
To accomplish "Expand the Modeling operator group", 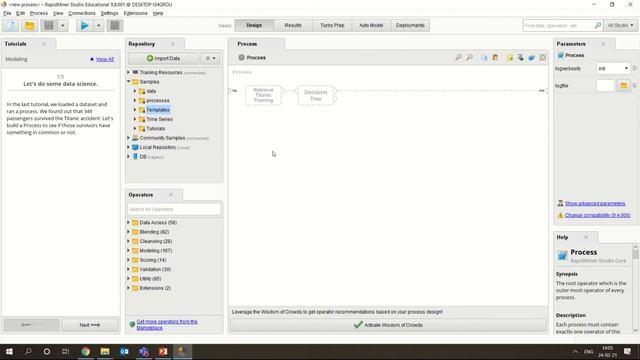I will [129, 251].
